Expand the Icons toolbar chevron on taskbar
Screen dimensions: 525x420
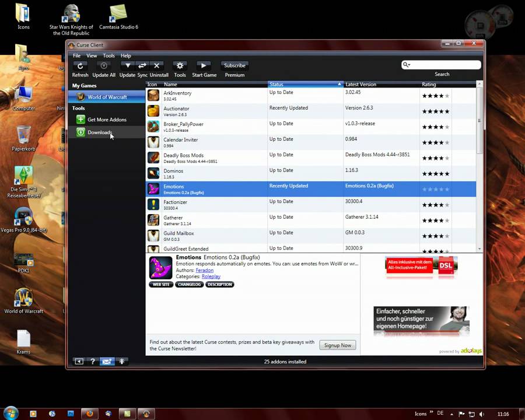pyautogui.click(x=431, y=412)
